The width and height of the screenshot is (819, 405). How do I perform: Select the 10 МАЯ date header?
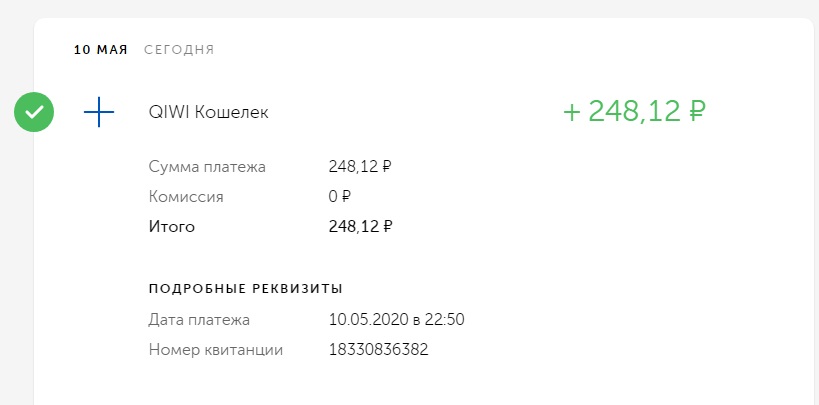pyautogui.click(x=101, y=50)
